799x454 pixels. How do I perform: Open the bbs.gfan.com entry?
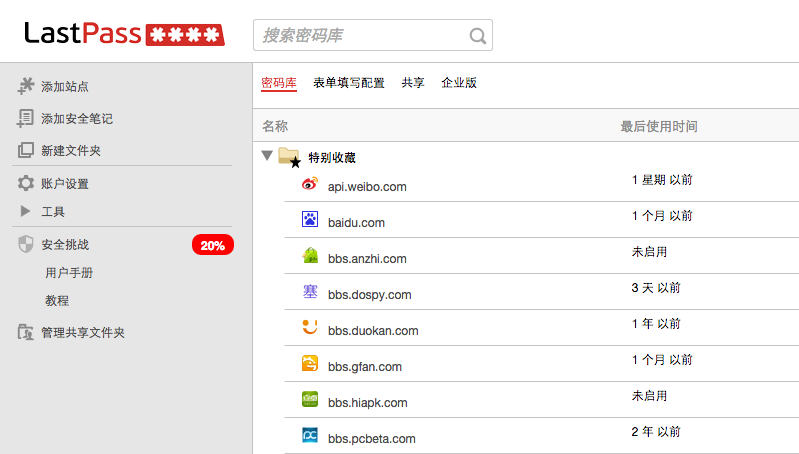(x=365, y=367)
